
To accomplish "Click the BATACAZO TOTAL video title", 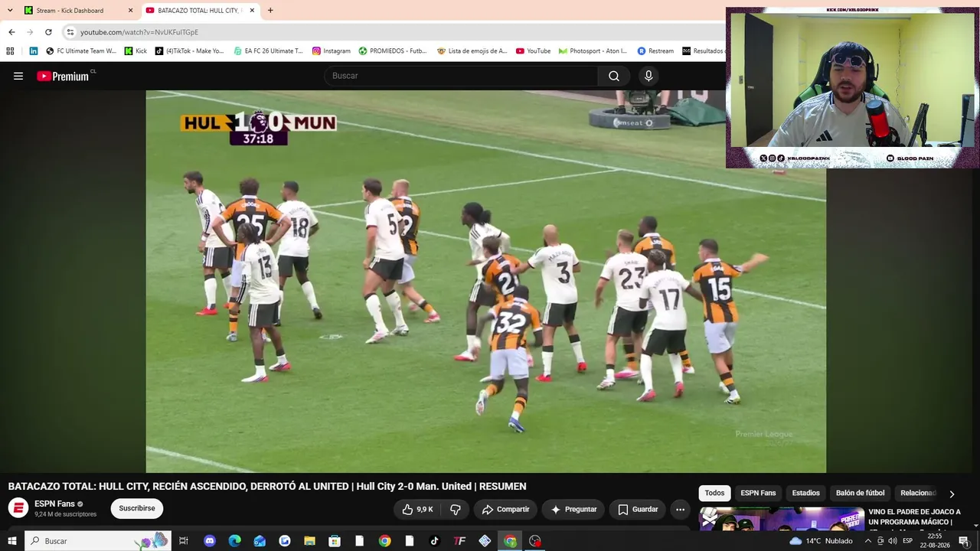I will coord(267,487).
